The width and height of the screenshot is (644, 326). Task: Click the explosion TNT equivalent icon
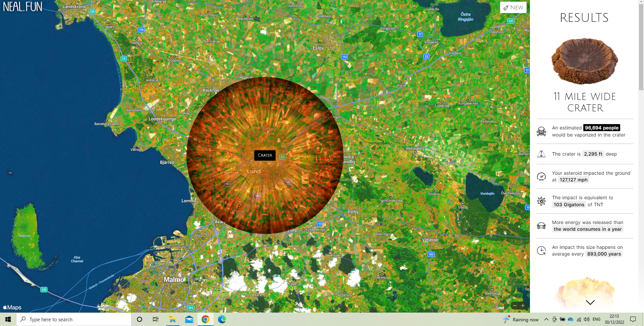541,201
